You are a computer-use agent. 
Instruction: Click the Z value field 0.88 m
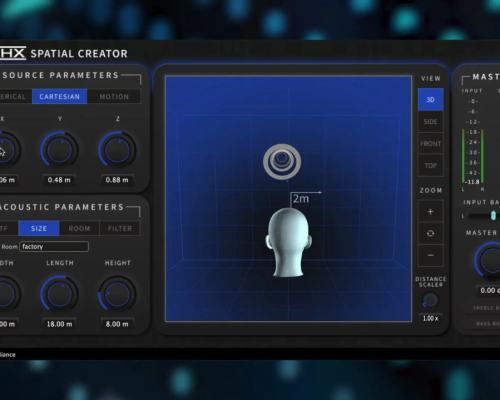(117, 180)
